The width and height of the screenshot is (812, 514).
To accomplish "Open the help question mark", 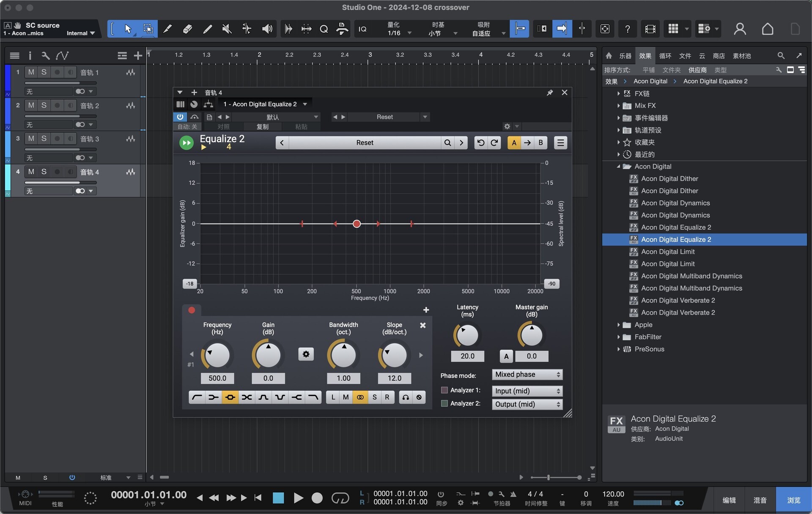I will tap(628, 29).
